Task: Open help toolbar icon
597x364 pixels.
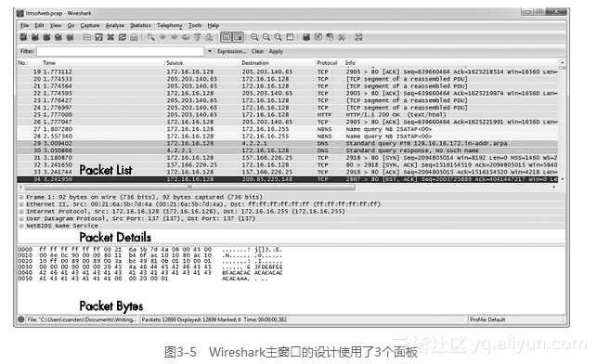Action: [x=358, y=37]
